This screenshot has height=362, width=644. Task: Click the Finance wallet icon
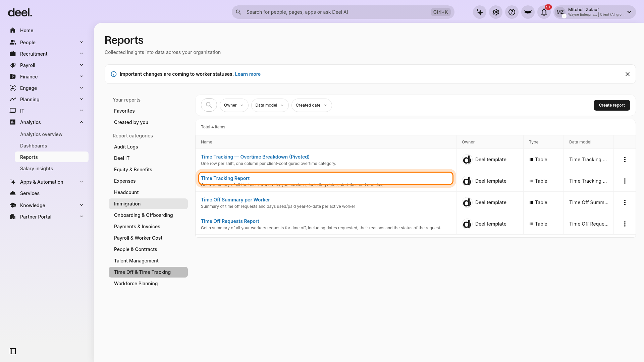click(x=13, y=77)
